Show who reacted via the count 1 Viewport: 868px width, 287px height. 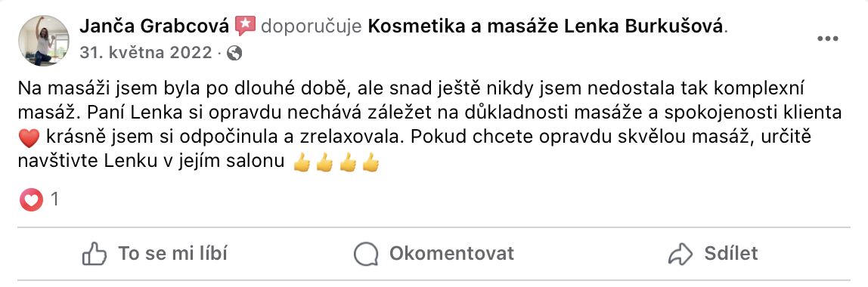(54, 199)
